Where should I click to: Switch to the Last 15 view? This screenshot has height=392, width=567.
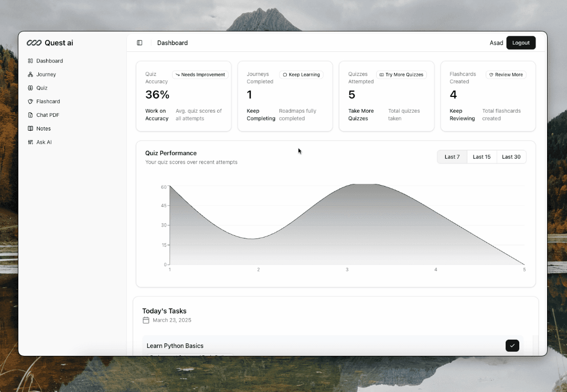[482, 157]
